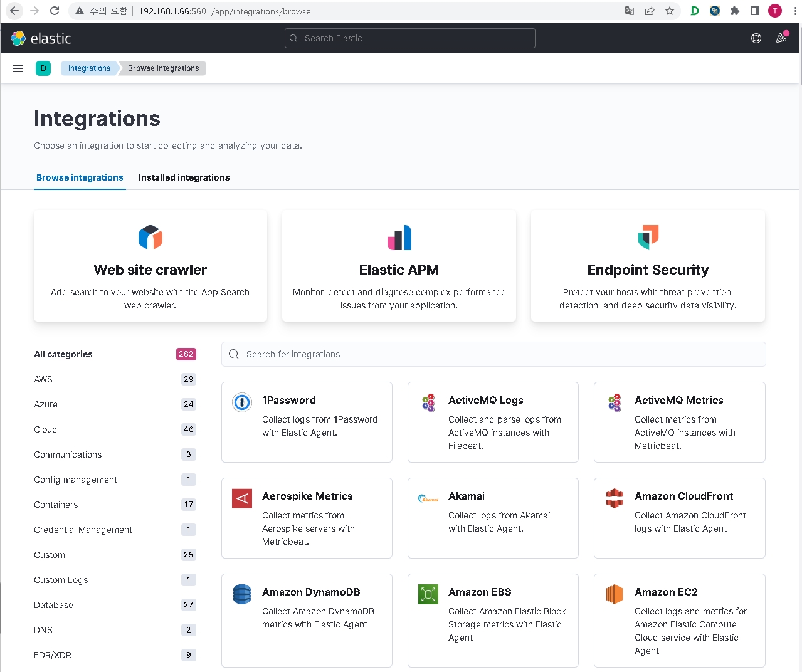Screen dimensions: 802x672
Task: Open the Web site crawler card title
Action: tap(150, 270)
